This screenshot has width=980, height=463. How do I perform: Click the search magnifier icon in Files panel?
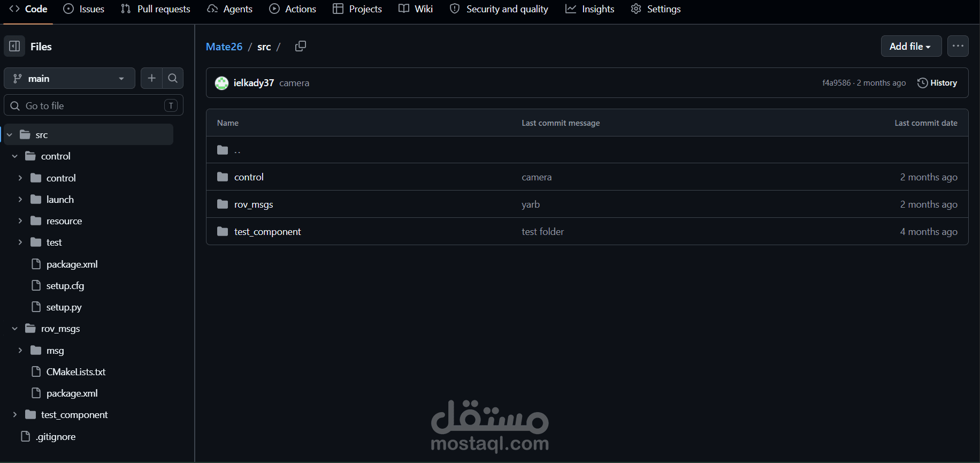[x=173, y=78]
